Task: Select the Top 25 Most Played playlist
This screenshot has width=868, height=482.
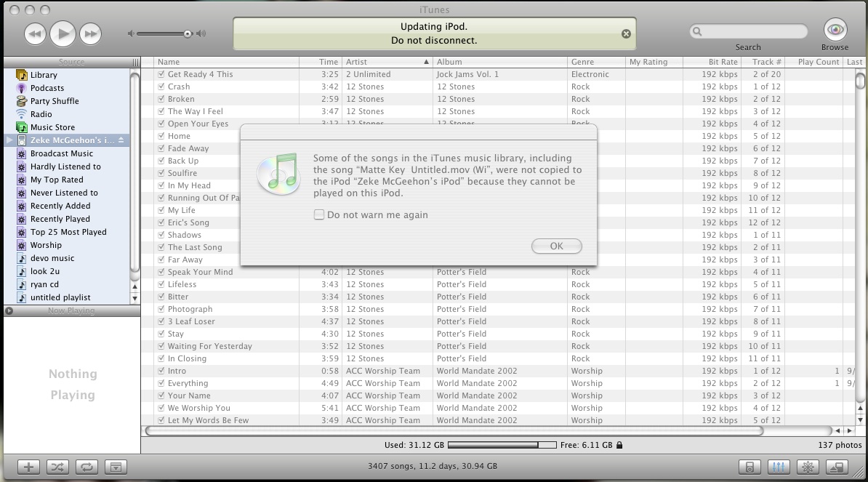Action: pyautogui.click(x=67, y=232)
